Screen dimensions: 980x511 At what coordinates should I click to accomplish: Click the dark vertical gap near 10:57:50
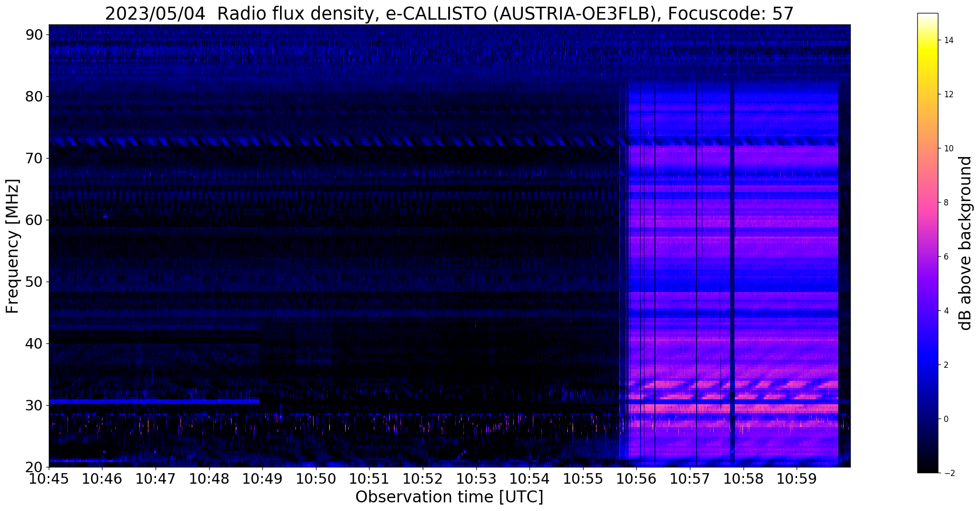pyautogui.click(x=732, y=273)
